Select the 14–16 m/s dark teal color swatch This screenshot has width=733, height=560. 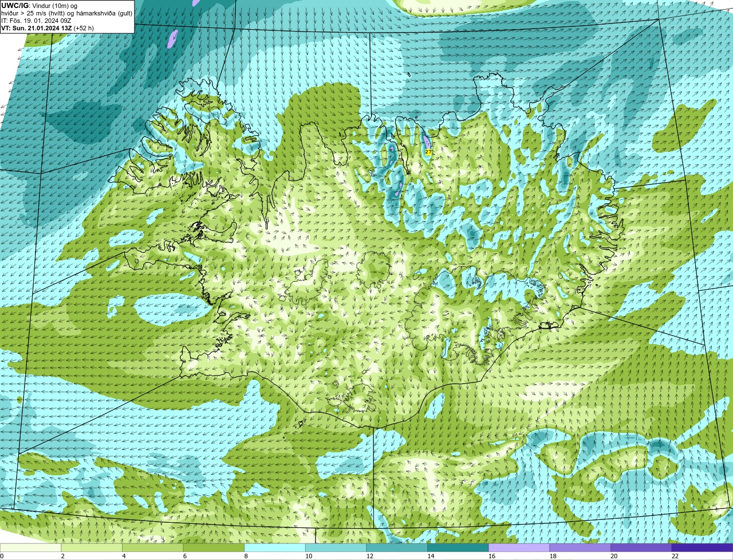pyautogui.click(x=458, y=547)
